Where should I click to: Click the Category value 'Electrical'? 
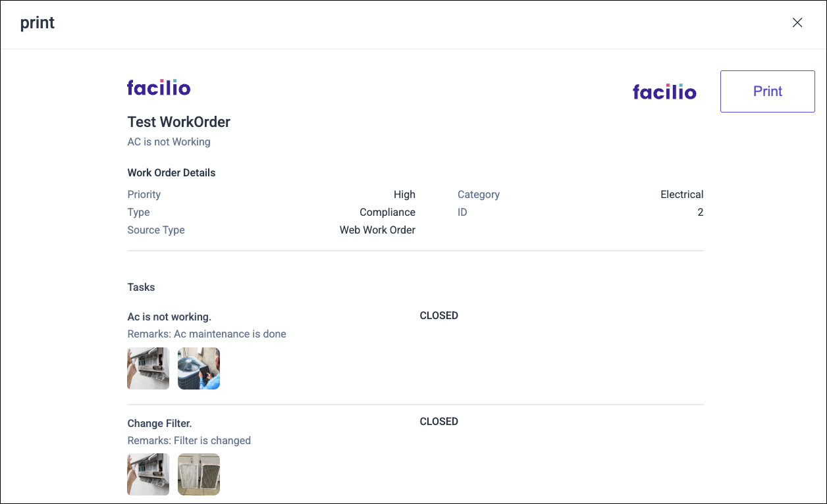pos(682,195)
